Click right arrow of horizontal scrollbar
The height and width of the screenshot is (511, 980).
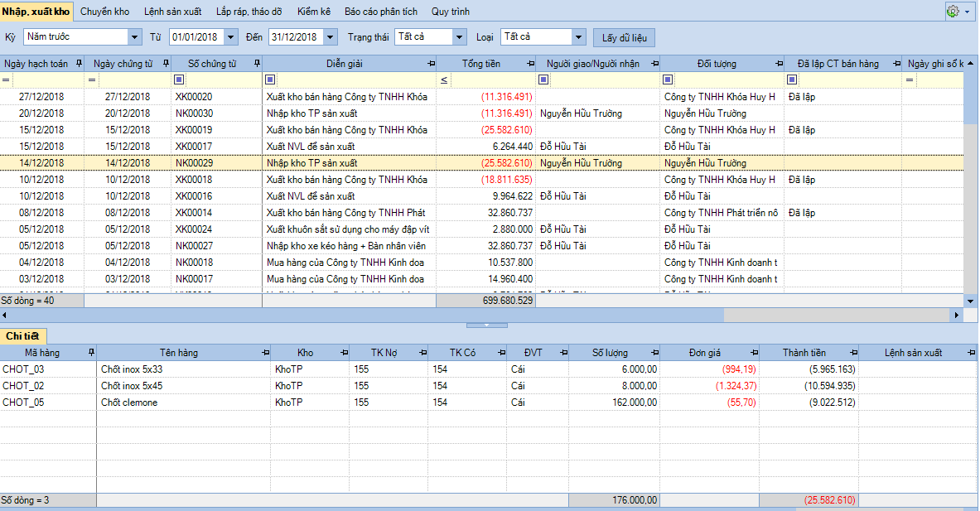[x=957, y=315]
